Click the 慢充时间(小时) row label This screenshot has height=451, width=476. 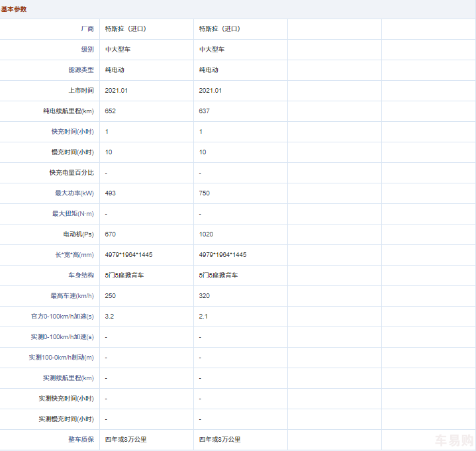[73, 152]
